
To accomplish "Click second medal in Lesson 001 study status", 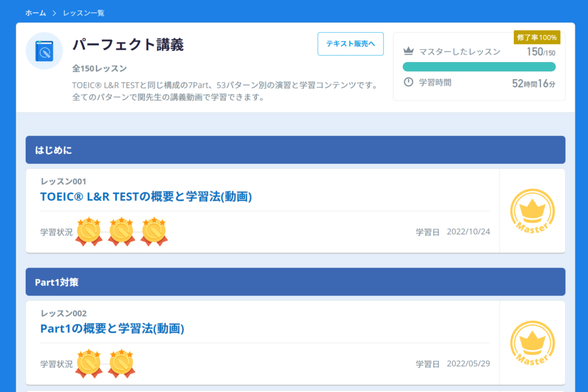I will click(x=121, y=231).
